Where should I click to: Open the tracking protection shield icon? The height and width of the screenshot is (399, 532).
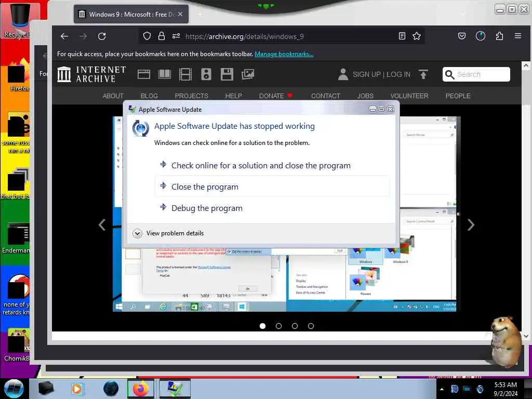(x=147, y=36)
